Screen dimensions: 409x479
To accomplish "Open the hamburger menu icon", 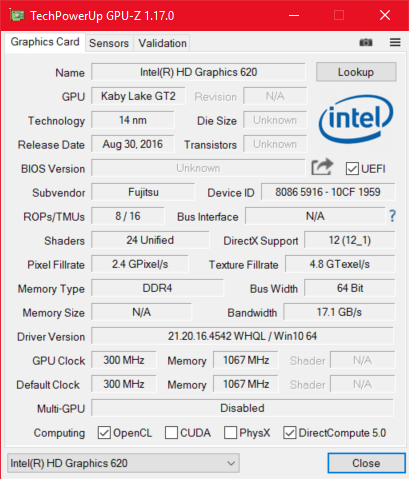I will pos(395,42).
